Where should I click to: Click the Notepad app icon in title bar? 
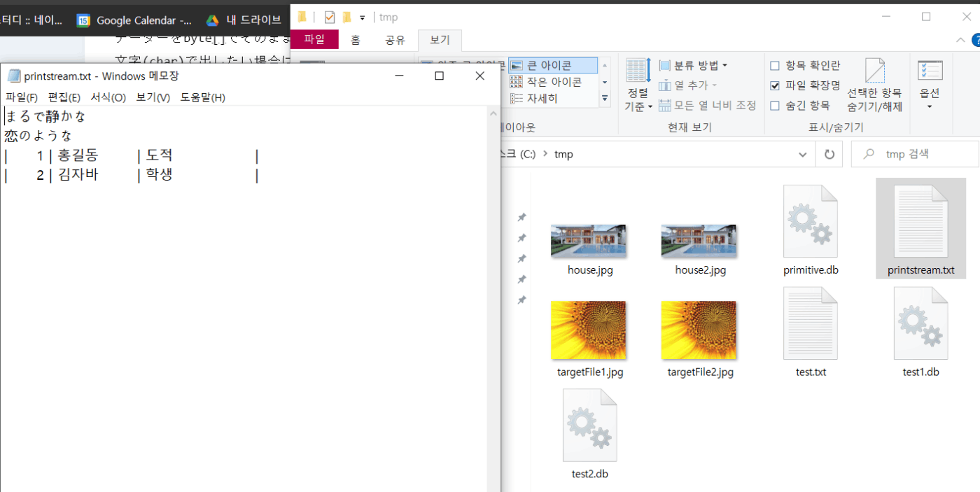coord(13,76)
